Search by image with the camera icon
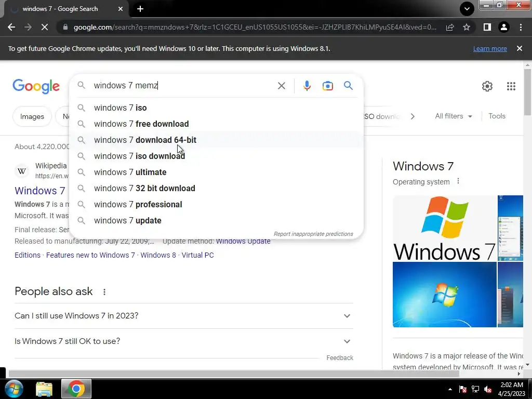 tap(327, 86)
